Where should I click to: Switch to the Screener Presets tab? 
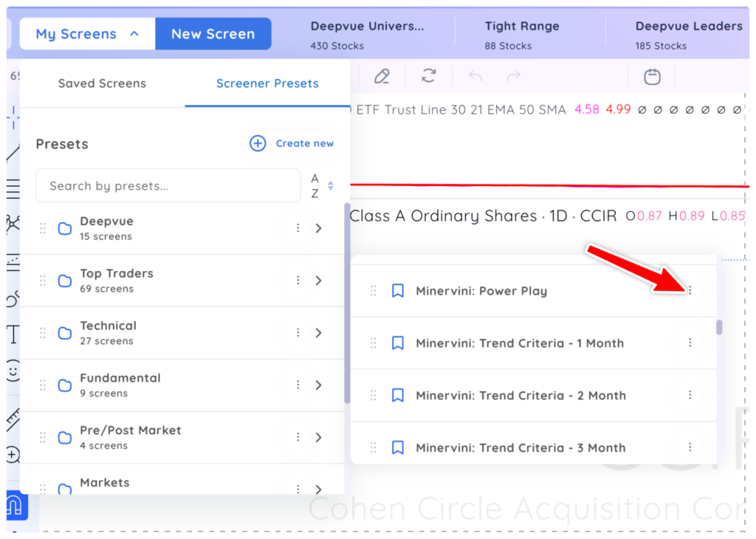click(267, 83)
